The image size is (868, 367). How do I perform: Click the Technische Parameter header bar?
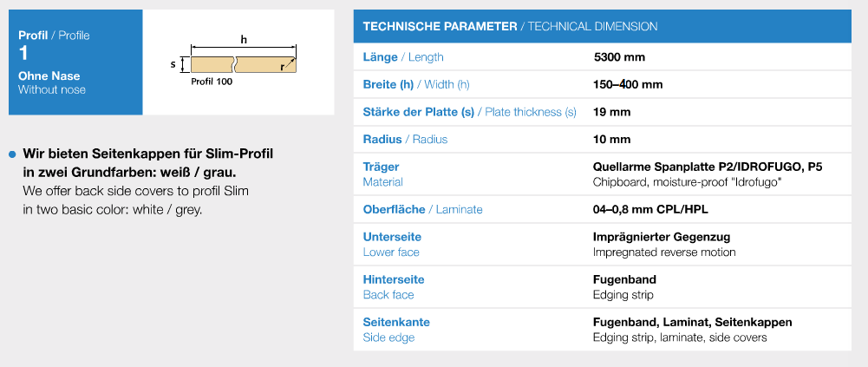click(x=603, y=26)
